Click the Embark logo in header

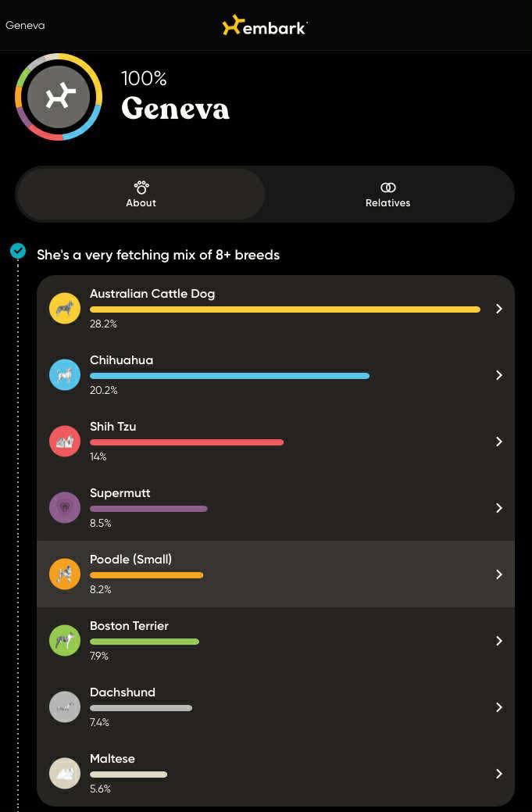265,26
